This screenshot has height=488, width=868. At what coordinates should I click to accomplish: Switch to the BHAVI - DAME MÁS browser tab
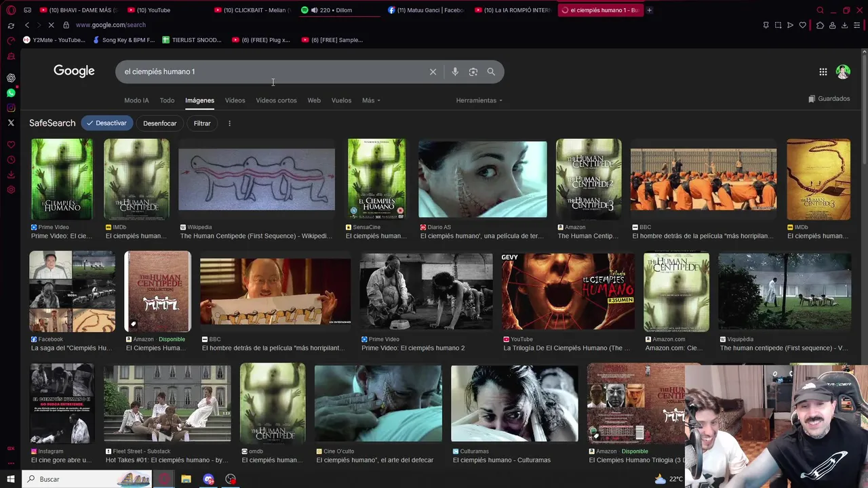pos(79,10)
